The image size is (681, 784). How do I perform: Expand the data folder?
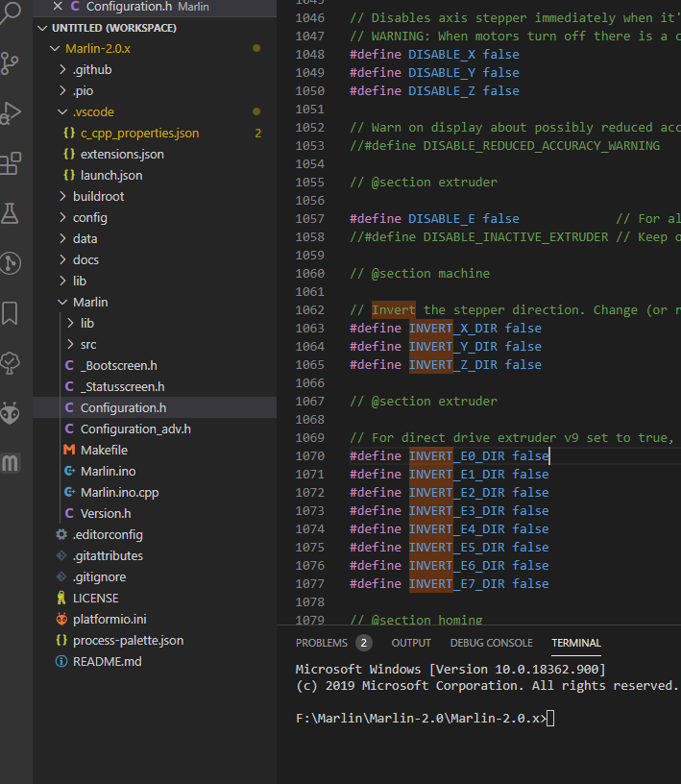pos(62,238)
